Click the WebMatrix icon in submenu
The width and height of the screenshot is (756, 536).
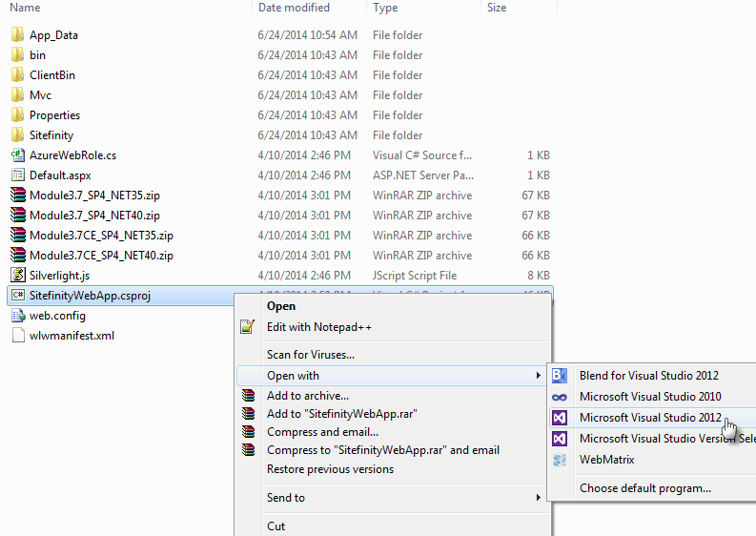click(560, 460)
